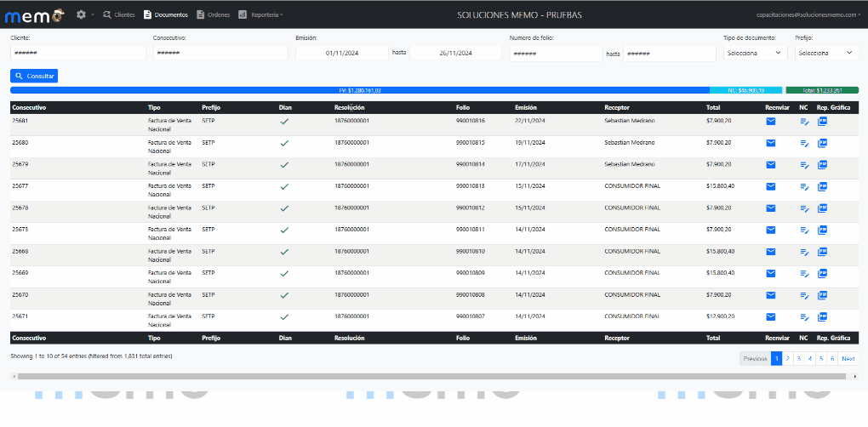The image size is (868, 427).
Task: Resend email for consecutivo 25678
Action: (x=771, y=208)
